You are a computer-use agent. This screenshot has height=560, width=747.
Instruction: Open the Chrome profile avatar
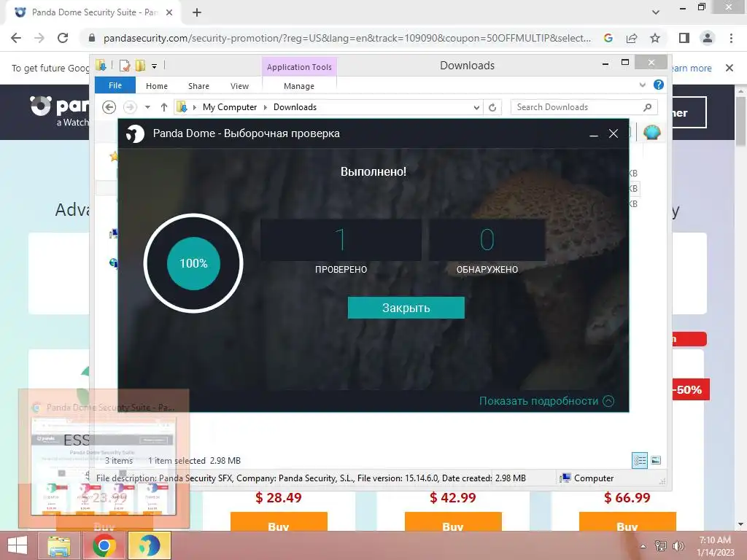[x=708, y=38]
